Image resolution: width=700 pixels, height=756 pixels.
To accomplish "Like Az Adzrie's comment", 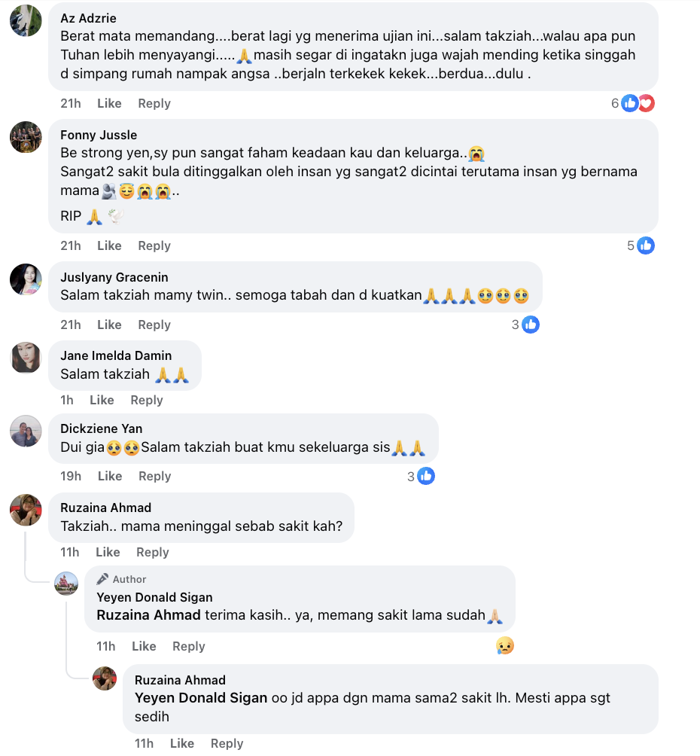I will [109, 103].
